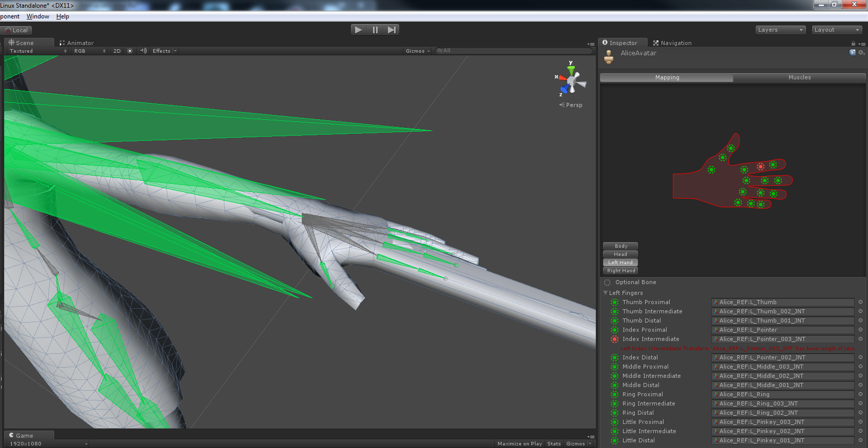
Task: Open the Help menu
Action: coord(63,16)
